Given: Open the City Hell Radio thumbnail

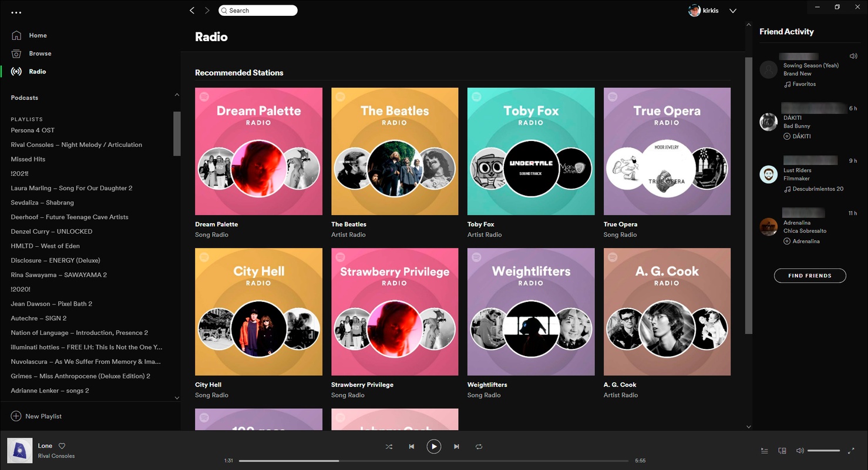Looking at the screenshot, I should 258,312.
